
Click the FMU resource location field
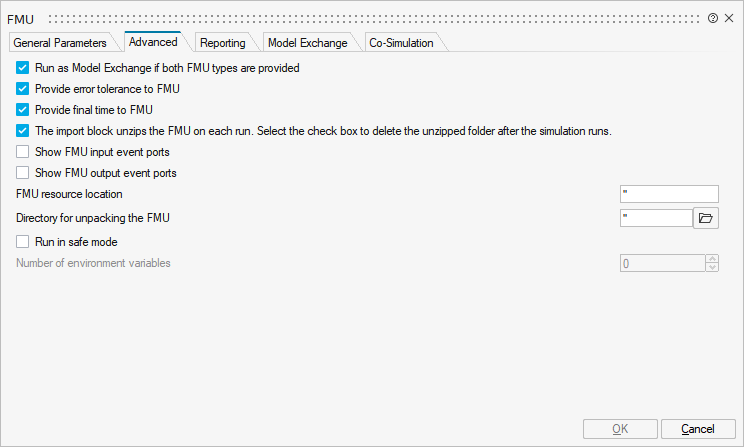click(669, 194)
